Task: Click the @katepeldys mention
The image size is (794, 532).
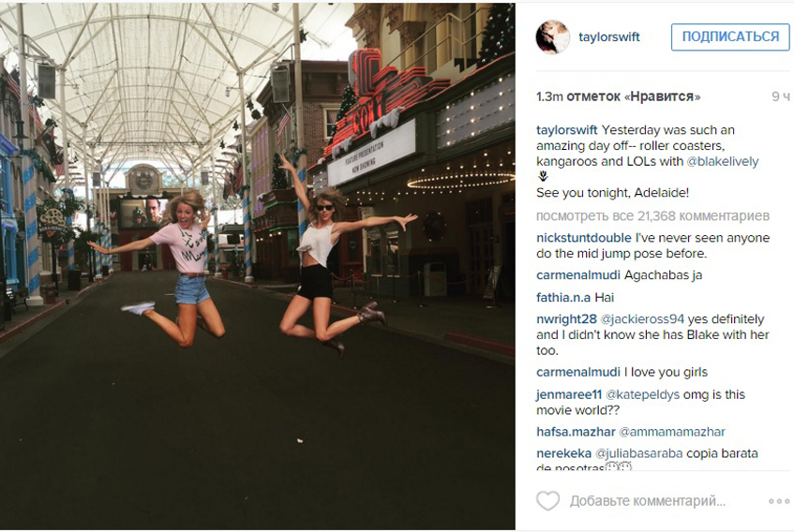Action: (x=642, y=394)
